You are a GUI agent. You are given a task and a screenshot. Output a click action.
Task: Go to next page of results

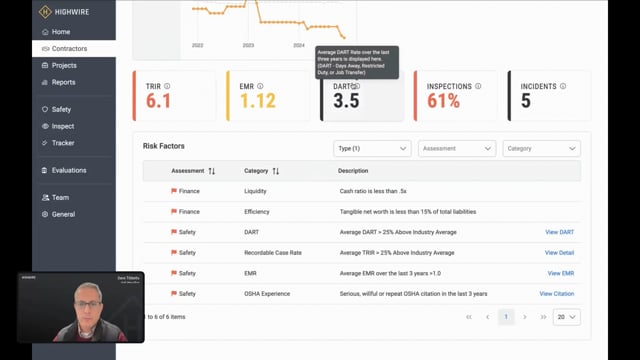pos(525,317)
